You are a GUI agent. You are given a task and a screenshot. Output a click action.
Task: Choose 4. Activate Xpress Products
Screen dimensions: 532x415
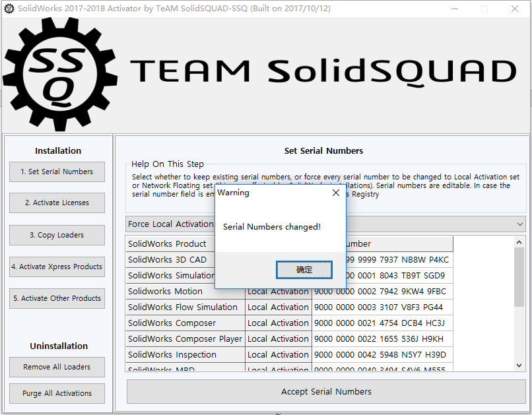(x=57, y=267)
